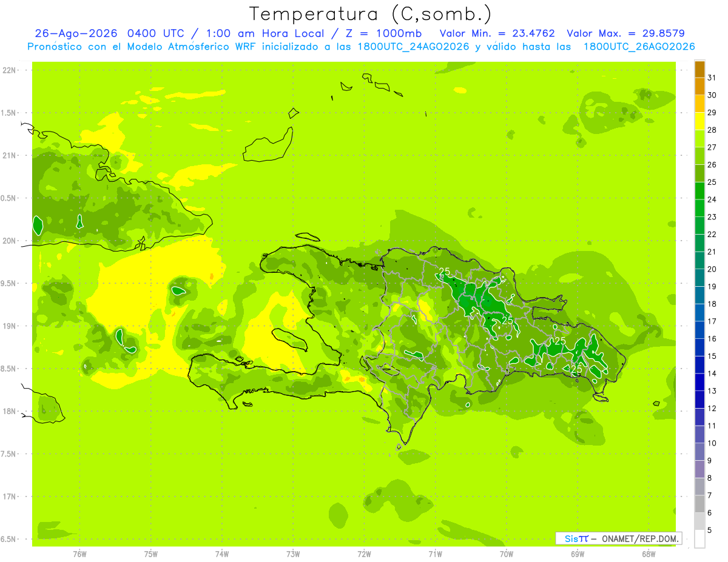Click the '74W' longitude label
Screen dimensions: 728x562
point(221,554)
